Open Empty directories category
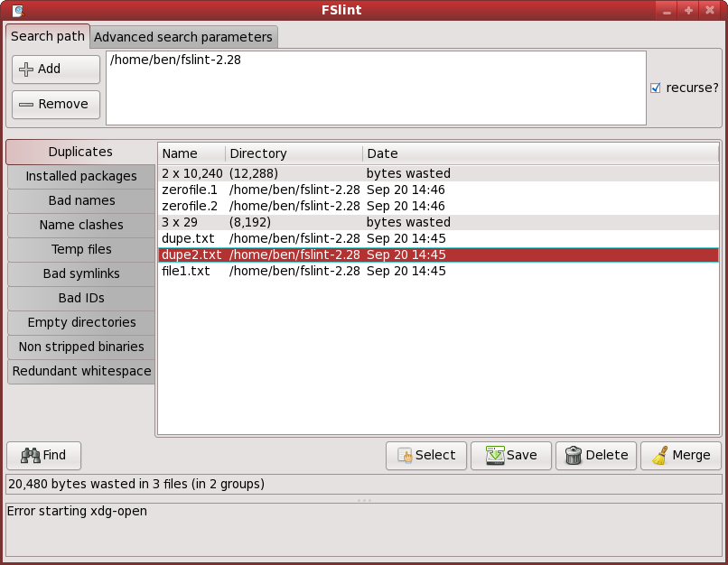This screenshot has height=565, width=728. pyautogui.click(x=81, y=322)
